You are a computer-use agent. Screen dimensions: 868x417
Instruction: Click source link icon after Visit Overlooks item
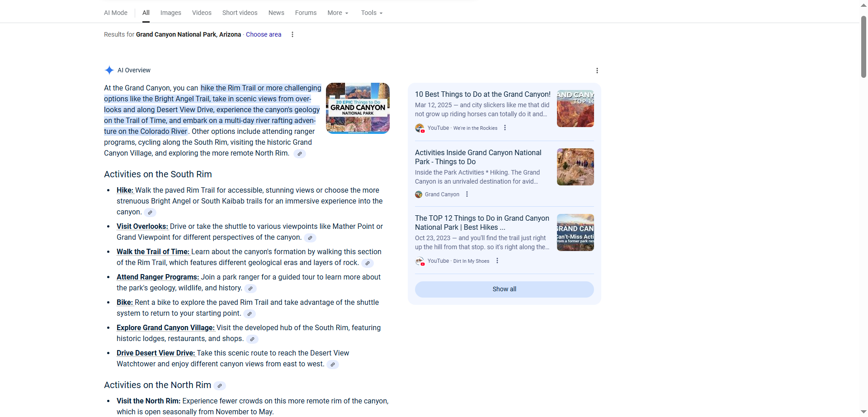310,238
